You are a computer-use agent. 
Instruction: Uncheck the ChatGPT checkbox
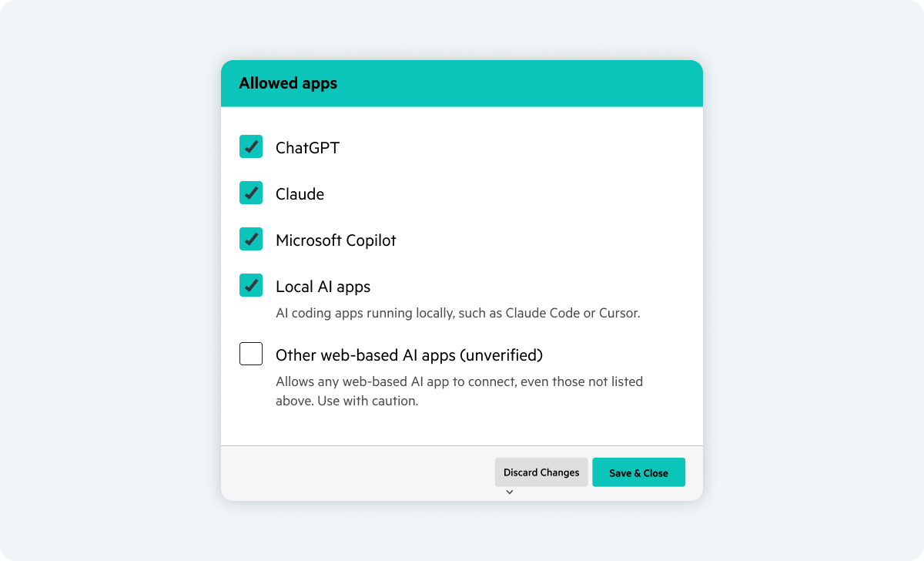[x=251, y=146]
